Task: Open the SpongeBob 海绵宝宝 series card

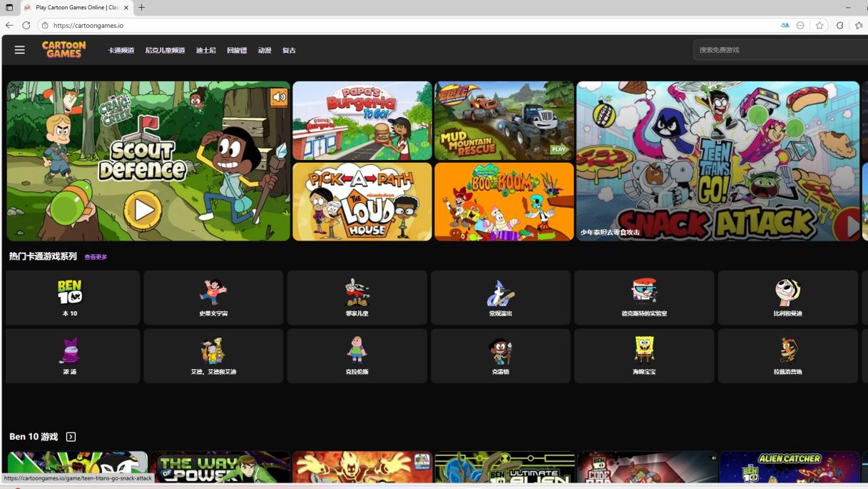Action: pos(644,356)
